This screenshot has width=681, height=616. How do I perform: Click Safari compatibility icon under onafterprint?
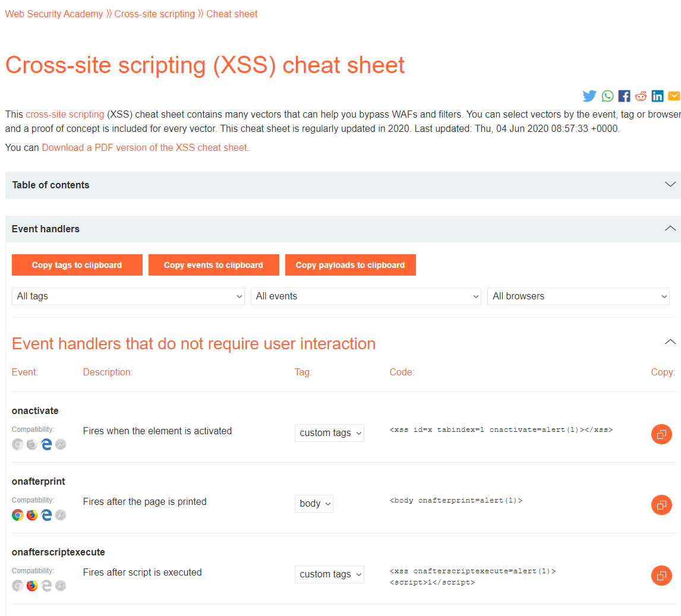pyautogui.click(x=61, y=515)
